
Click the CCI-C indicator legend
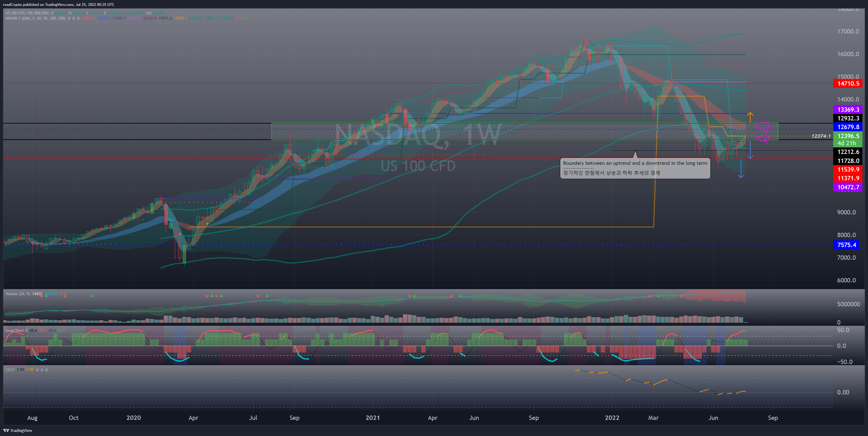10,370
